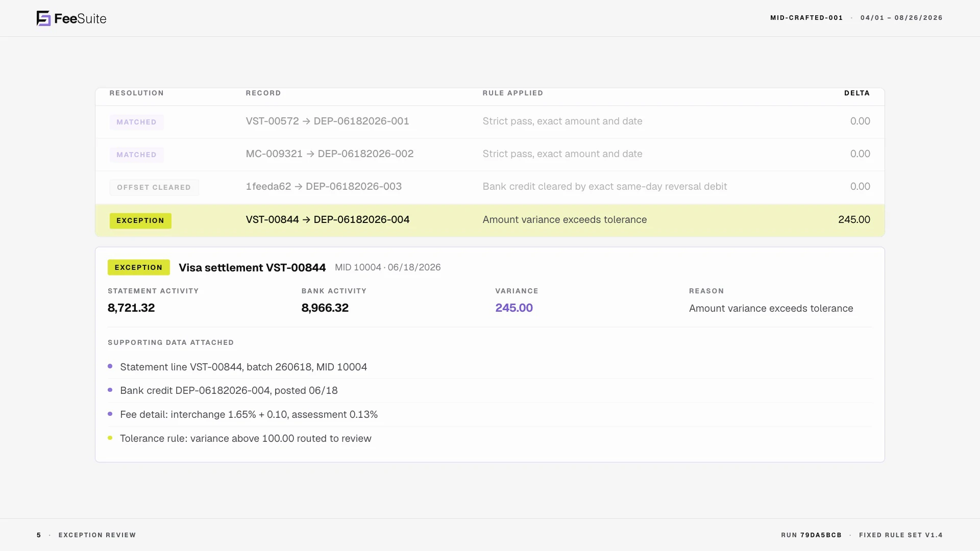Click the EXCEPTION badge in detail card
The height and width of the screenshot is (551, 980).
[139, 267]
